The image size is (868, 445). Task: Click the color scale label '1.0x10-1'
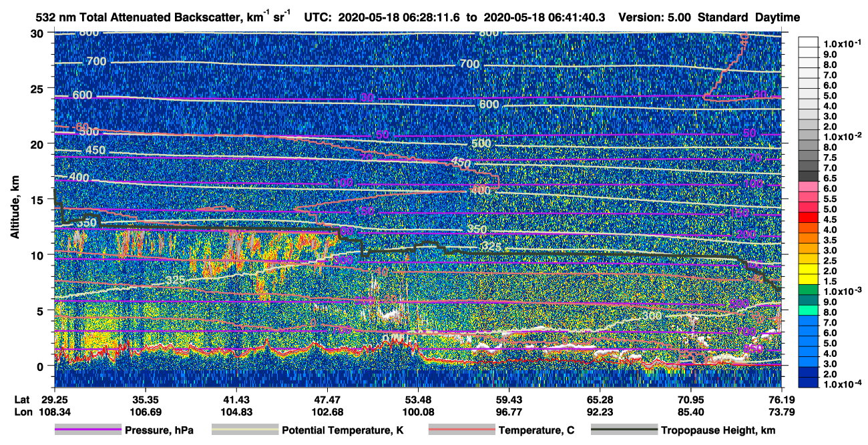point(843,43)
